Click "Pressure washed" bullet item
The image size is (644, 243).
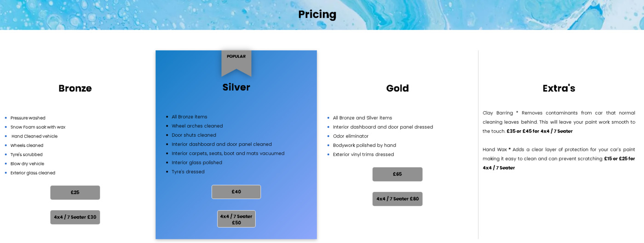pyautogui.click(x=28, y=118)
